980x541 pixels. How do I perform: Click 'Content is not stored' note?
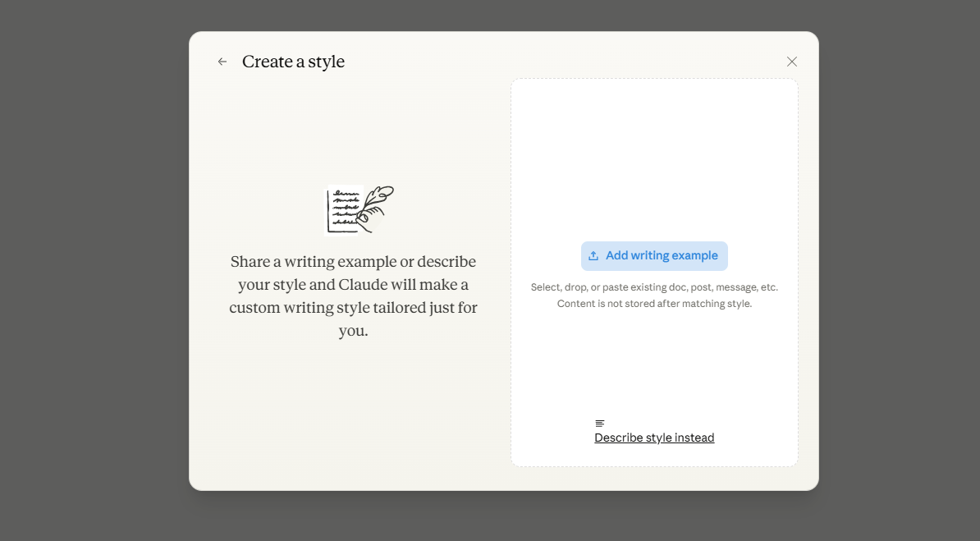[654, 304]
